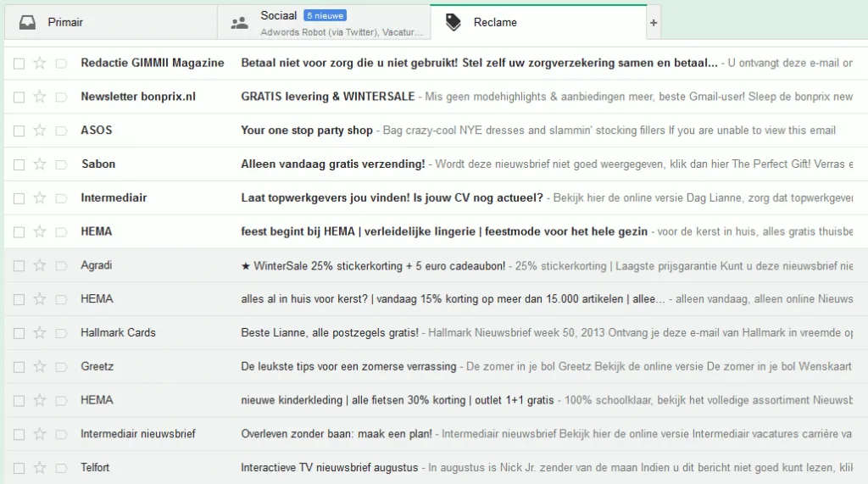Switch to the Primair inbox tab
Screen dimensions: 868x484
(x=111, y=22)
